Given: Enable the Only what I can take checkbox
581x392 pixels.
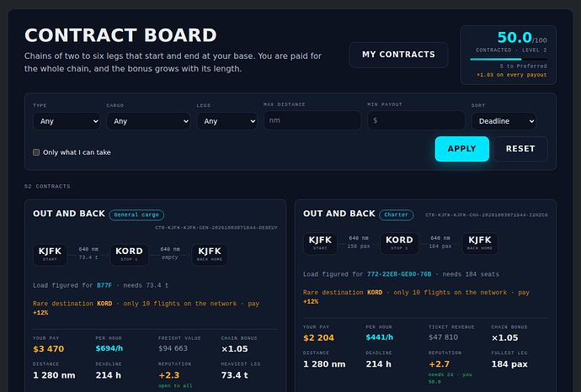Looking at the screenshot, I should (36, 152).
